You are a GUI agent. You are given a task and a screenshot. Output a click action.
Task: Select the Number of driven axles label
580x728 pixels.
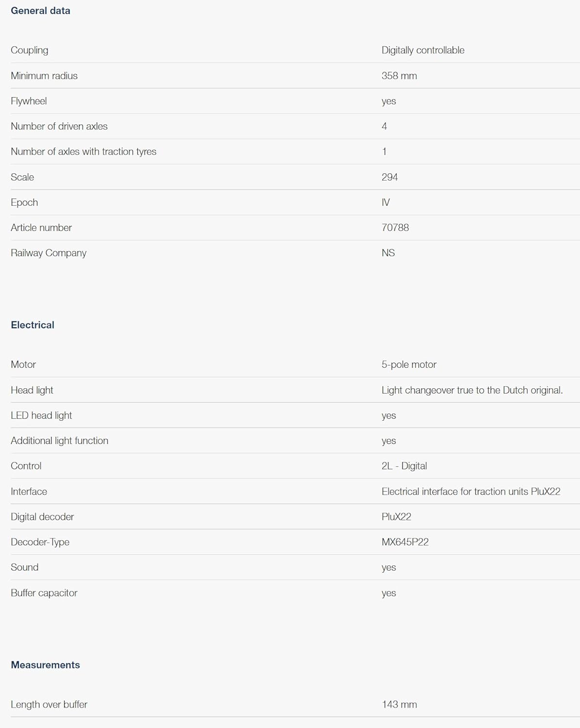pyautogui.click(x=59, y=126)
